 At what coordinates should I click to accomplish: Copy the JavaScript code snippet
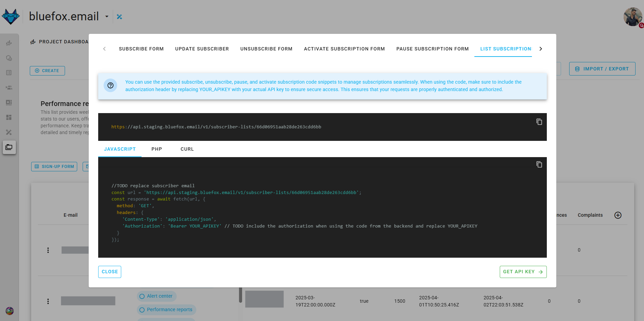click(x=539, y=165)
